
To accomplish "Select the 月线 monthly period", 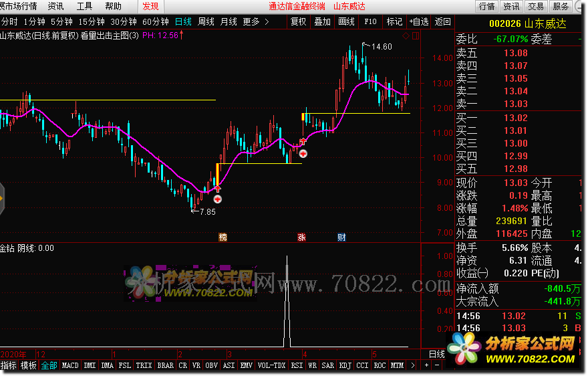I will (x=229, y=22).
